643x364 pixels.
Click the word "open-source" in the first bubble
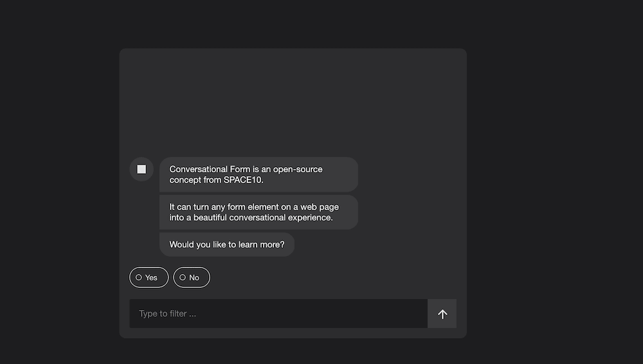click(x=298, y=170)
